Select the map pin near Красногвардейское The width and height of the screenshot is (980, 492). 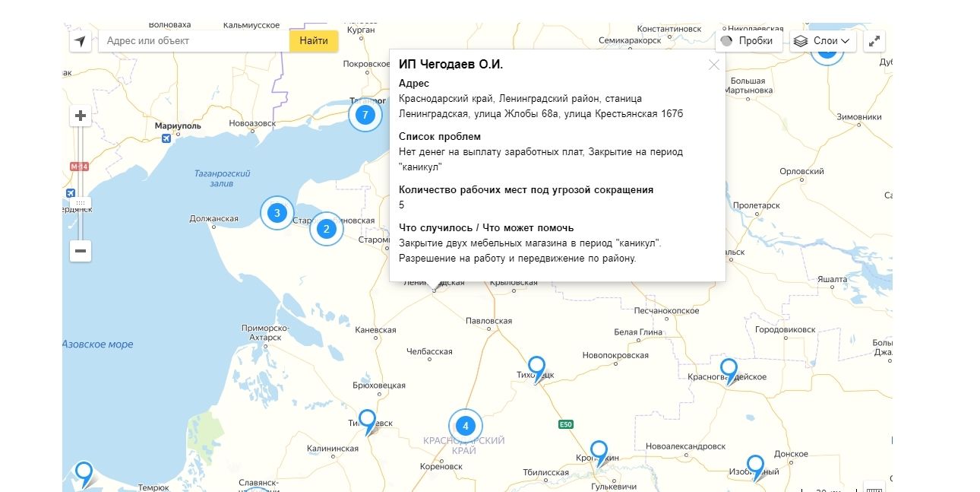tap(729, 370)
